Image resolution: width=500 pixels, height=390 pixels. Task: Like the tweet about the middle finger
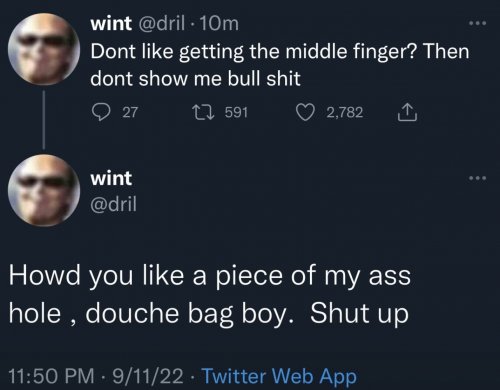[306, 112]
